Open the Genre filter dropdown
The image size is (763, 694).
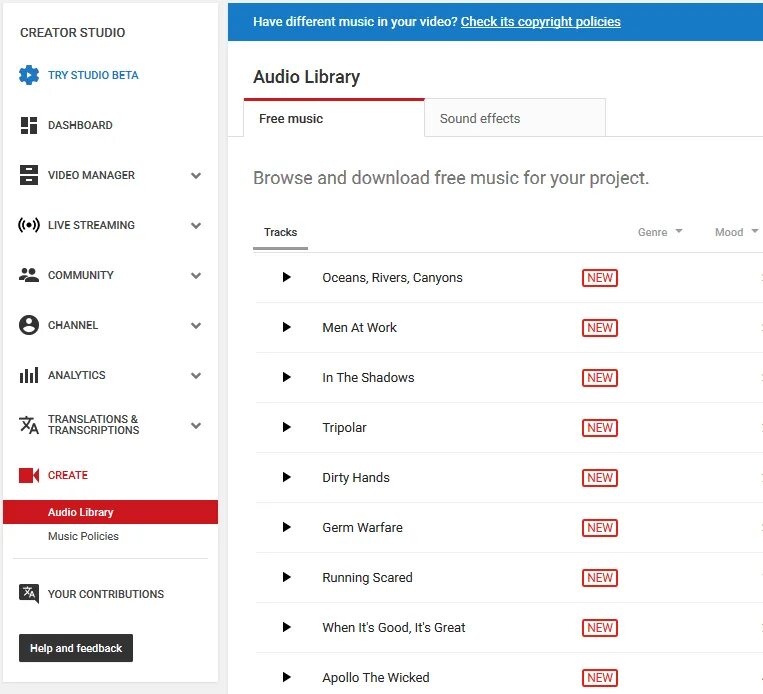pyautogui.click(x=660, y=232)
